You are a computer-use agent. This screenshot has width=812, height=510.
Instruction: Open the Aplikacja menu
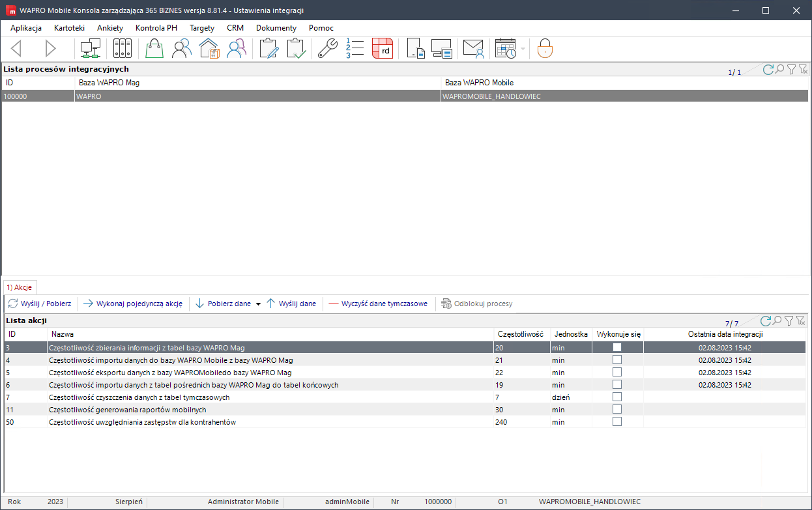point(26,28)
